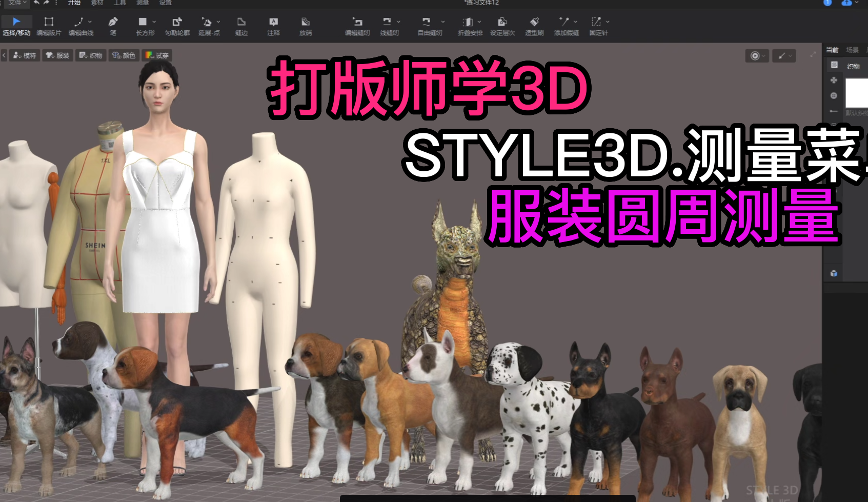The width and height of the screenshot is (868, 502).
Task: Activate the 编辑缝纫 tool
Action: pyautogui.click(x=357, y=26)
